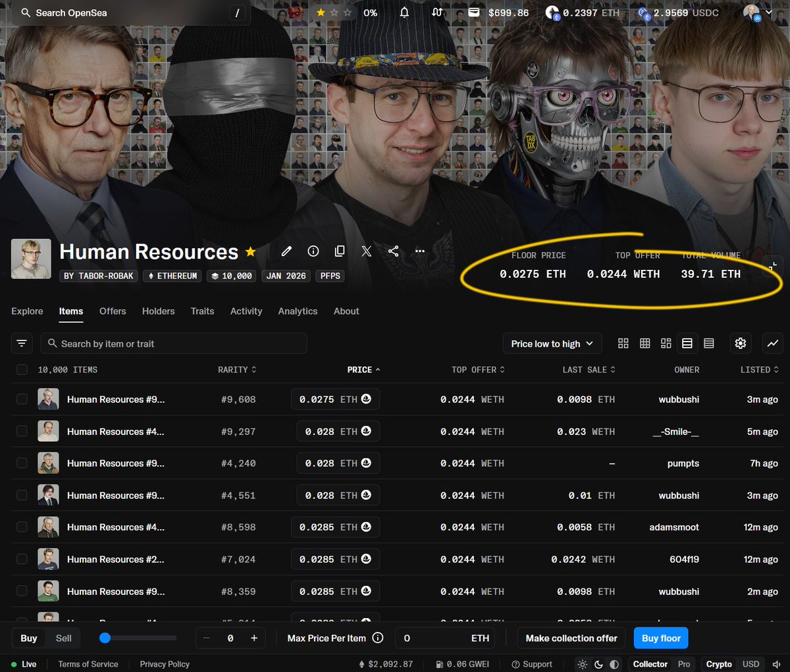Sort by the LISTED column
The height and width of the screenshot is (672, 790).
[760, 369]
